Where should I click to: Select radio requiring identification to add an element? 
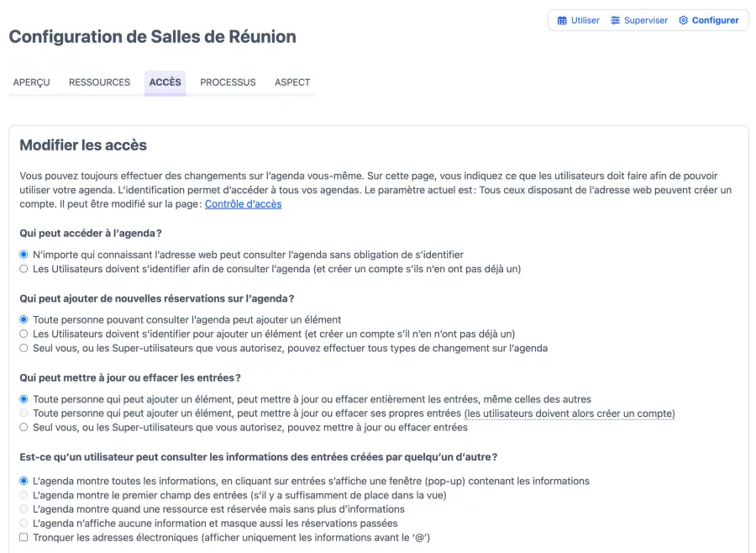24,334
